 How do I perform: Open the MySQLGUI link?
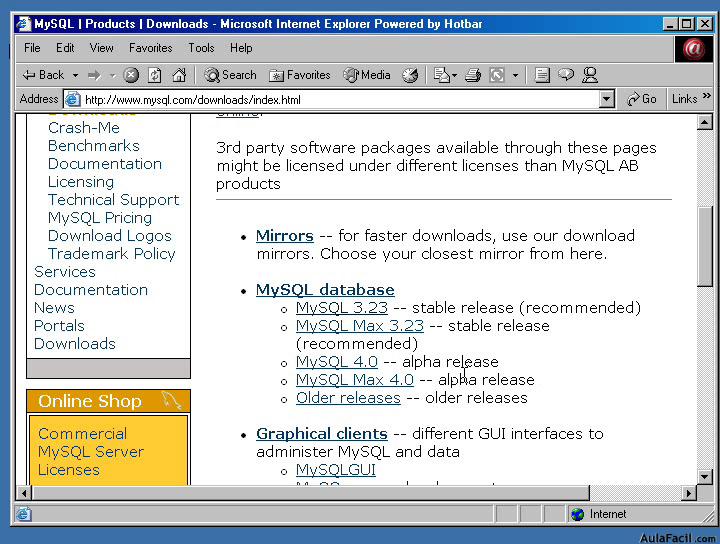coord(336,470)
